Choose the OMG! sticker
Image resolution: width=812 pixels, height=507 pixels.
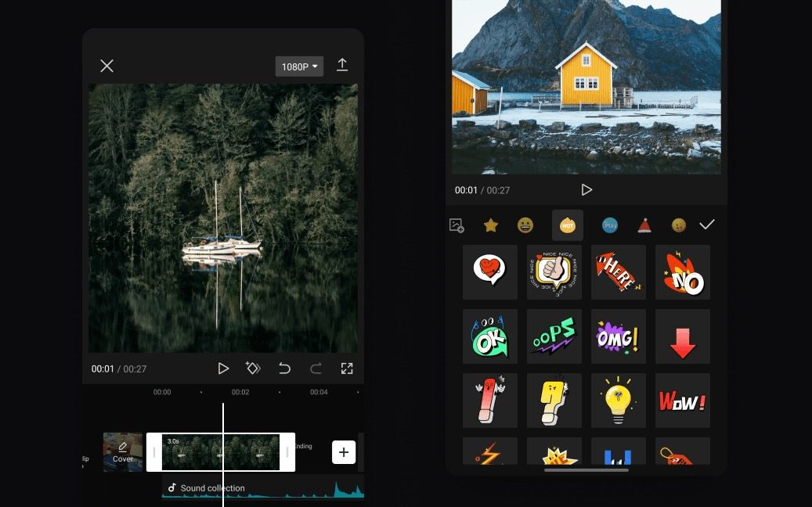click(619, 336)
